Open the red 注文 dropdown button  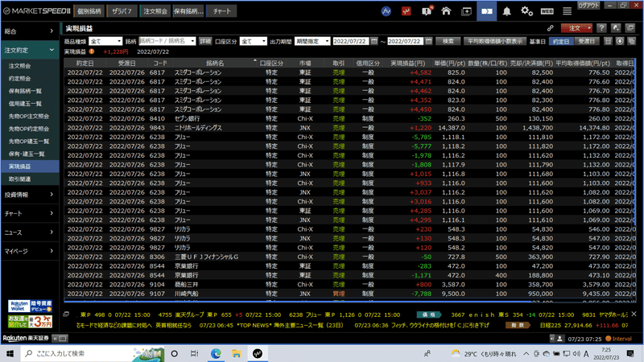coord(576,28)
